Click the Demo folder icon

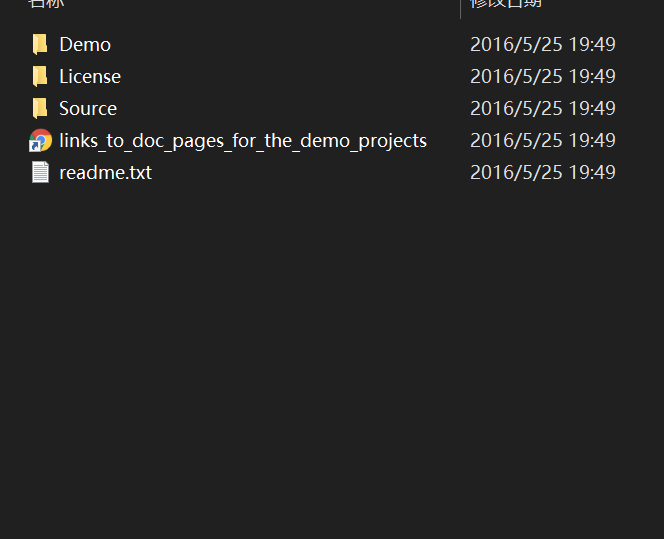[40, 44]
